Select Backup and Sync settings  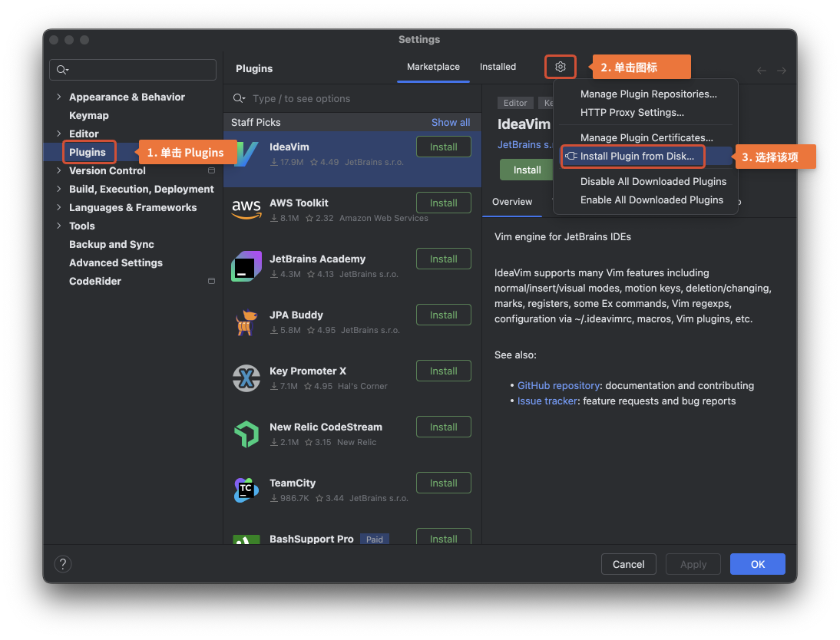(x=111, y=244)
